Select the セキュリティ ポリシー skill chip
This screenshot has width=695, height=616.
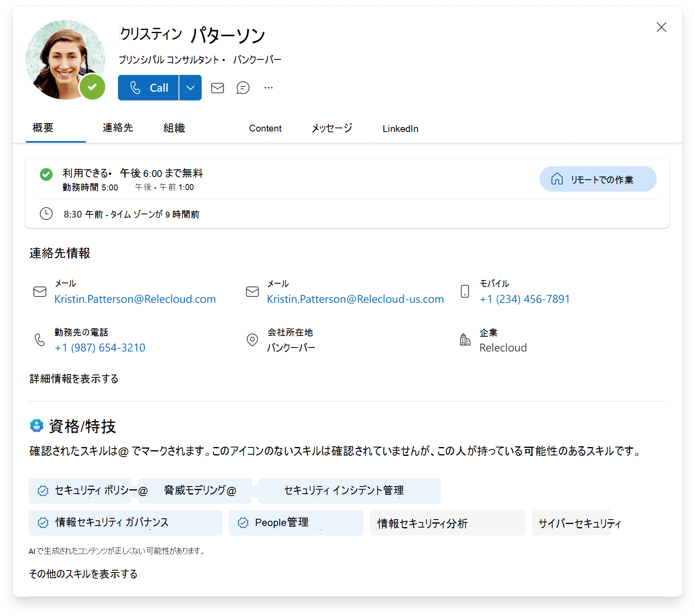click(80, 490)
